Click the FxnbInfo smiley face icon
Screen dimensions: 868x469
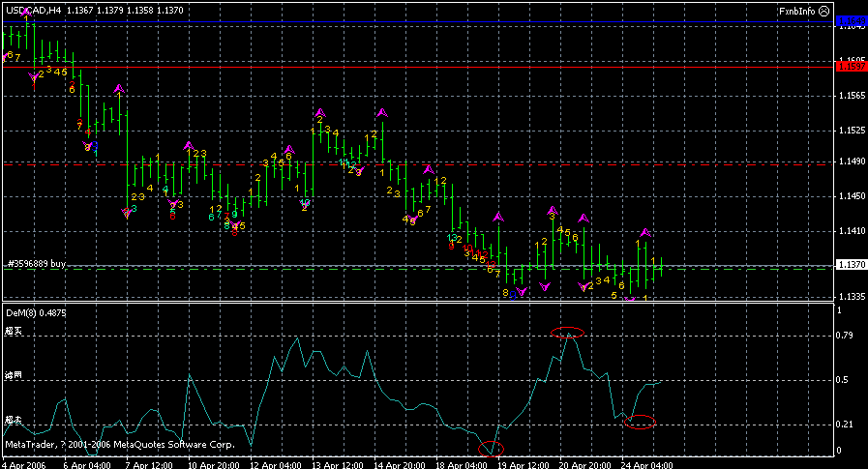[823, 11]
